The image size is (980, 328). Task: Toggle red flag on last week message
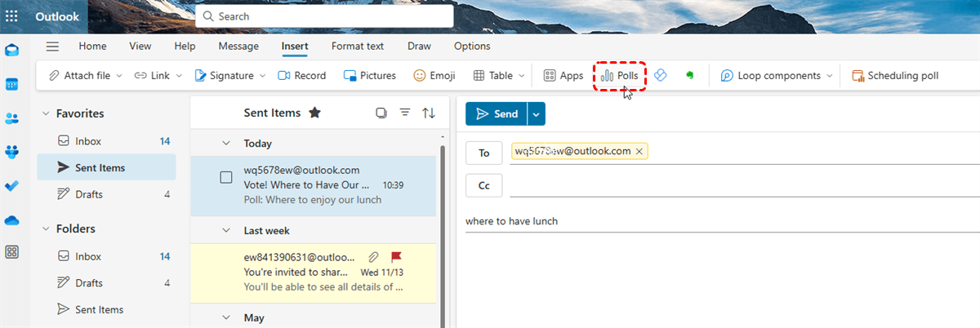(397, 257)
